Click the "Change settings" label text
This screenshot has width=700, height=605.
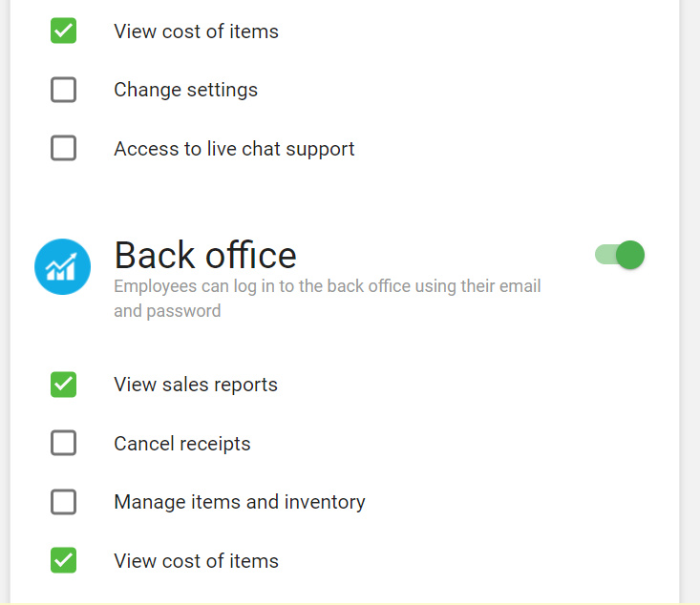[x=185, y=90]
